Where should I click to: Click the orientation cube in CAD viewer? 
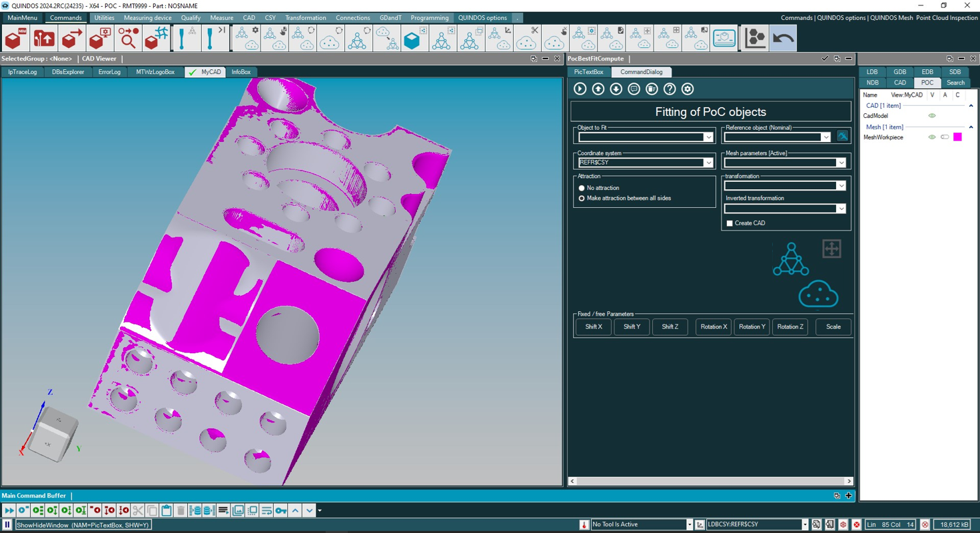pyautogui.click(x=53, y=434)
